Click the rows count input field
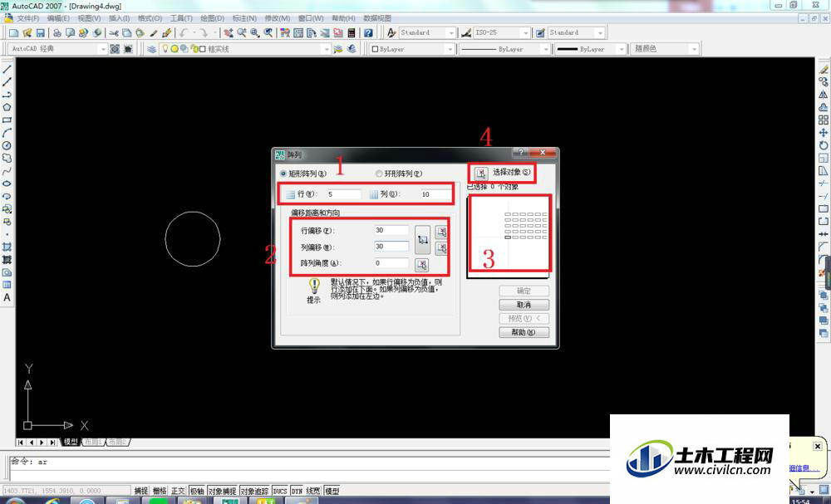 pos(343,194)
